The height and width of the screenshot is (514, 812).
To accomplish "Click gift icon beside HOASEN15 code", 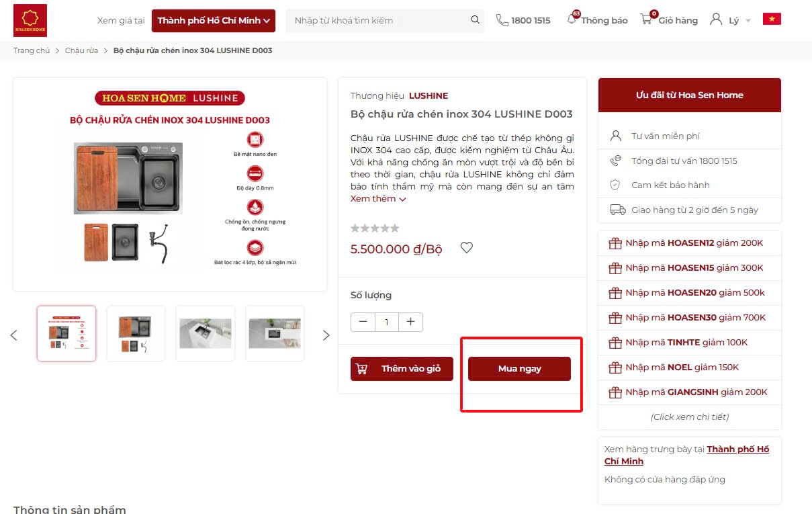I will (x=615, y=268).
